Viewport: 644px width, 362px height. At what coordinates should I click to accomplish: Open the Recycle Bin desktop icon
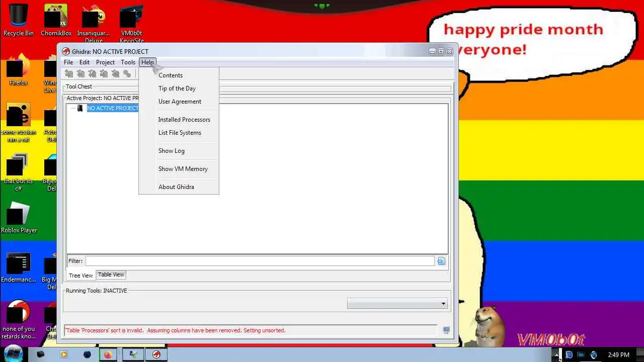(x=19, y=20)
